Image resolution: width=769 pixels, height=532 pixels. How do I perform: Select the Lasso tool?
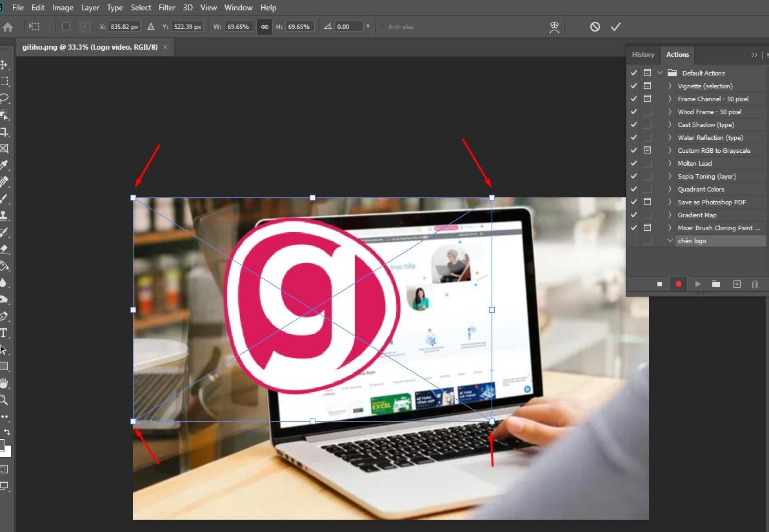tap(5, 99)
